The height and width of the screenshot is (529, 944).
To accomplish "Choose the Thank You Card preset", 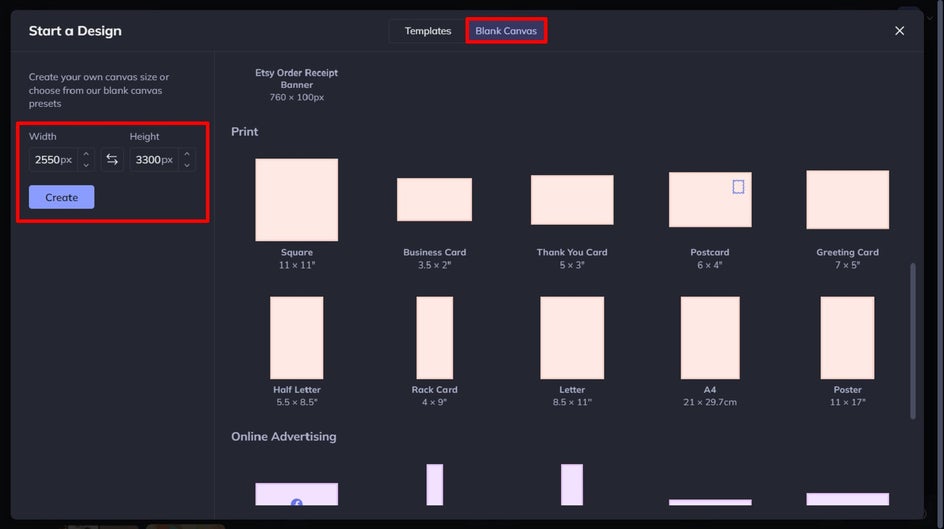I will tap(572, 200).
